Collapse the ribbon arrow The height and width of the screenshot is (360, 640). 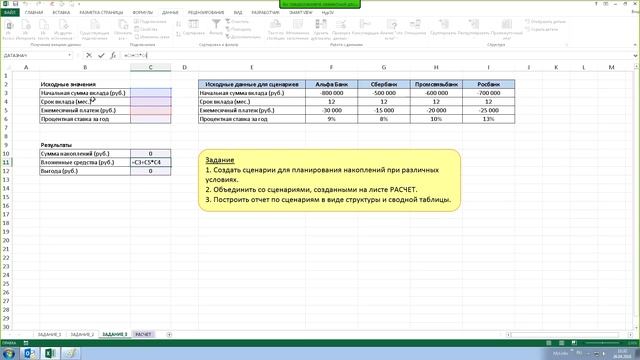[x=635, y=44]
